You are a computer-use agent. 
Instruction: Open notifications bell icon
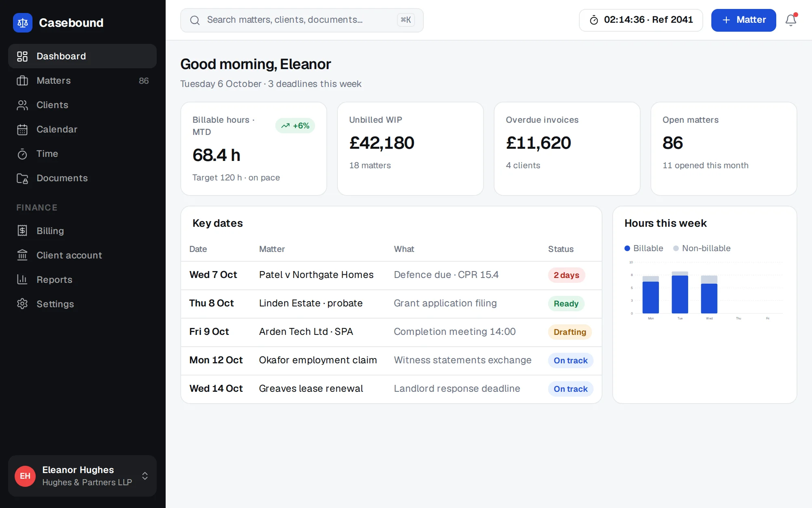tap(791, 20)
